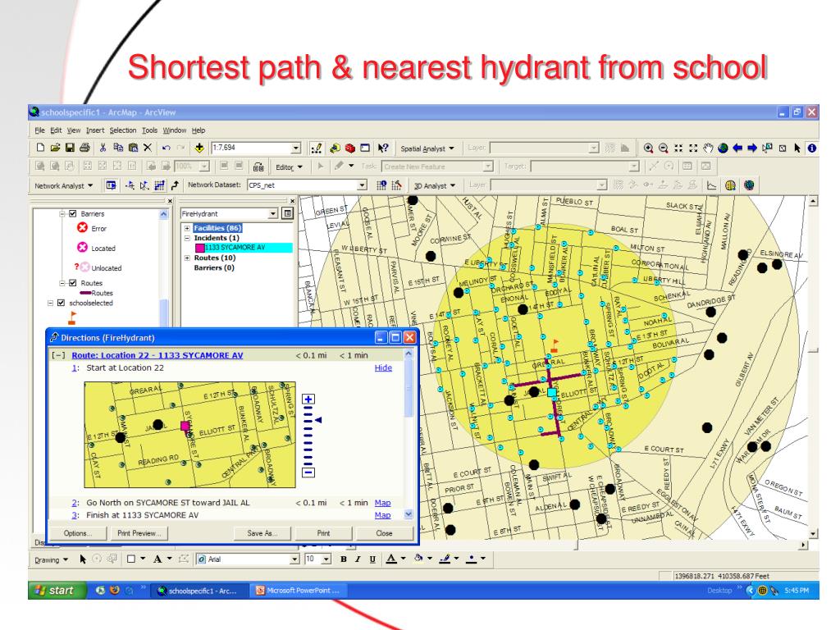Open the Windows Start menu
This screenshot has height=630, width=840.
tap(57, 591)
